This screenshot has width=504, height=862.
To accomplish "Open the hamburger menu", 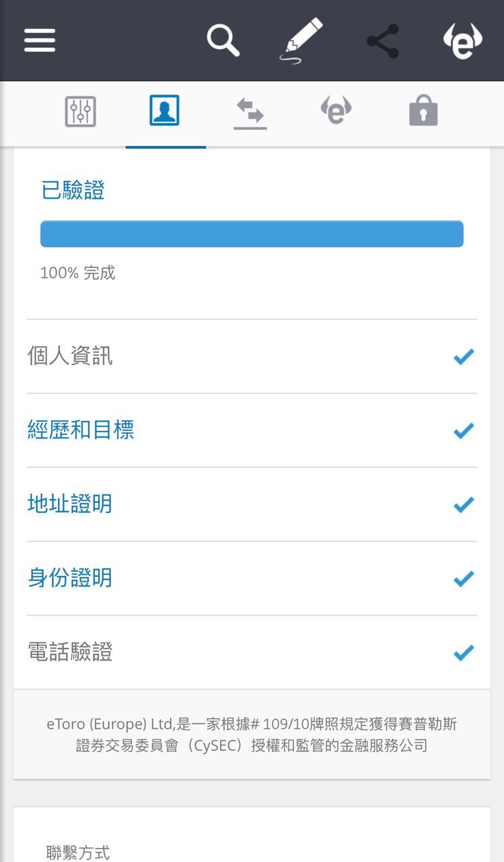I will coord(40,40).
